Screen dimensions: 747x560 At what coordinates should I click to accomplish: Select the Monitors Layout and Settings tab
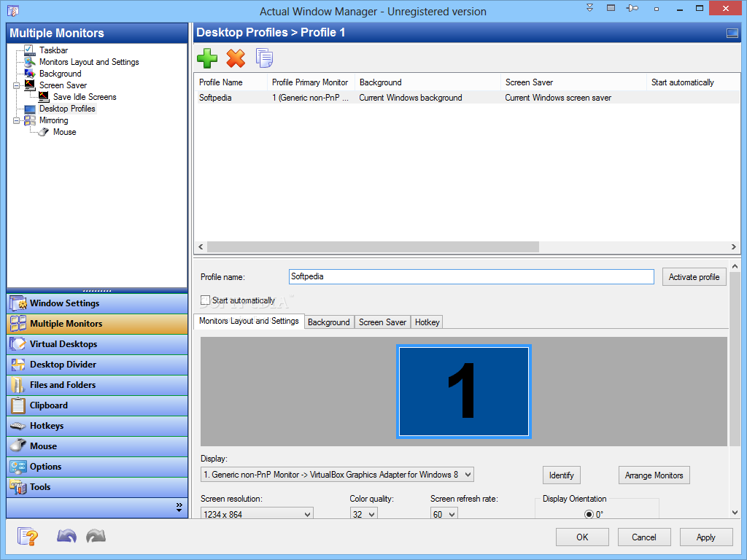point(249,321)
